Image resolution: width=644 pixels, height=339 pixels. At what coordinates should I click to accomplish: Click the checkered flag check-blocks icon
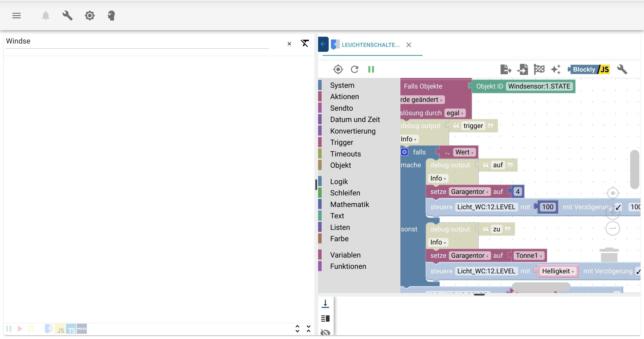pos(539,69)
